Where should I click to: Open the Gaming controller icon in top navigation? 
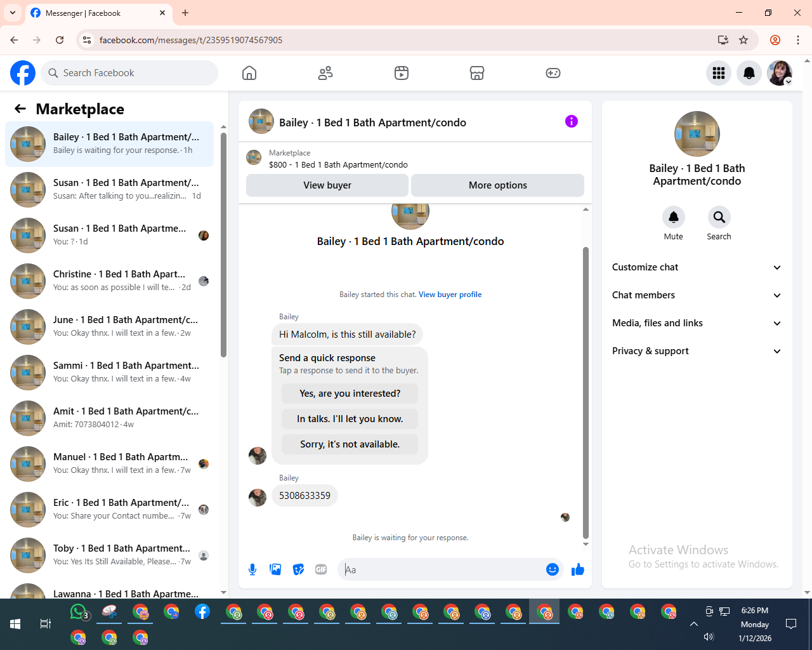click(553, 73)
